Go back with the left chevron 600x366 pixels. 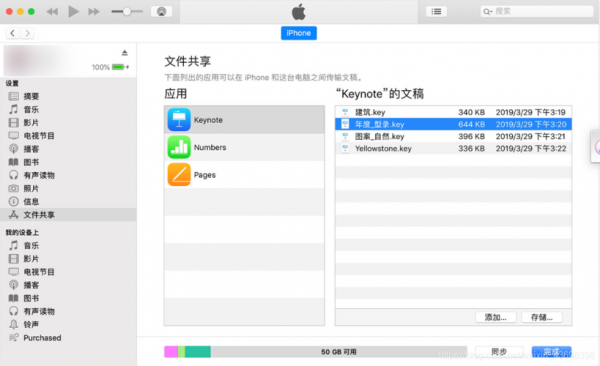(13, 33)
